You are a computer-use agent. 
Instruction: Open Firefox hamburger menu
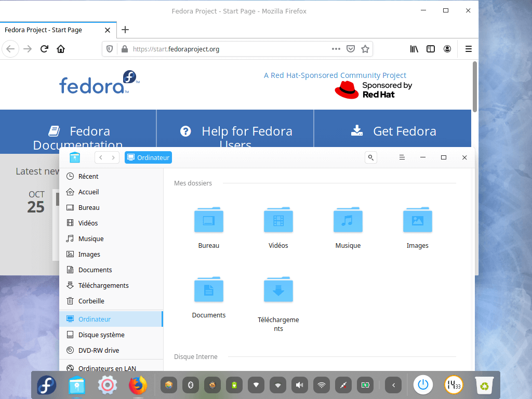click(469, 49)
